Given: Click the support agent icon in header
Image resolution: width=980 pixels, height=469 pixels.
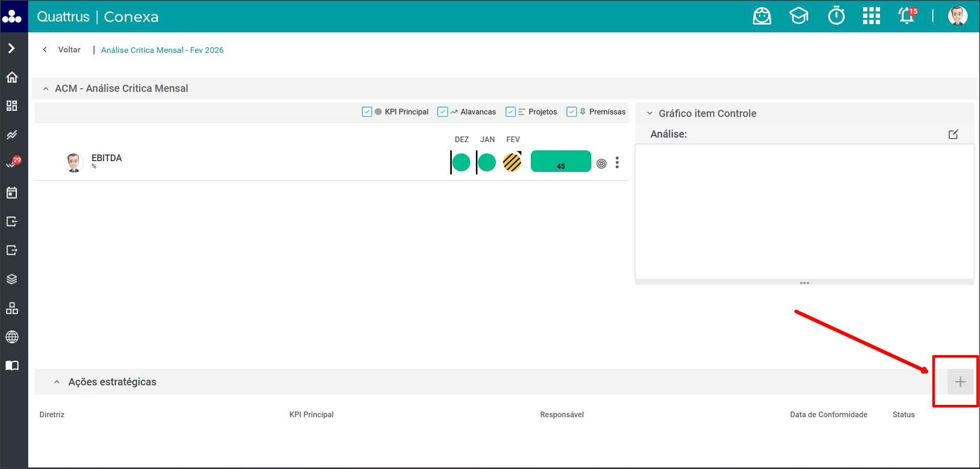Looking at the screenshot, I should pyautogui.click(x=762, y=16).
